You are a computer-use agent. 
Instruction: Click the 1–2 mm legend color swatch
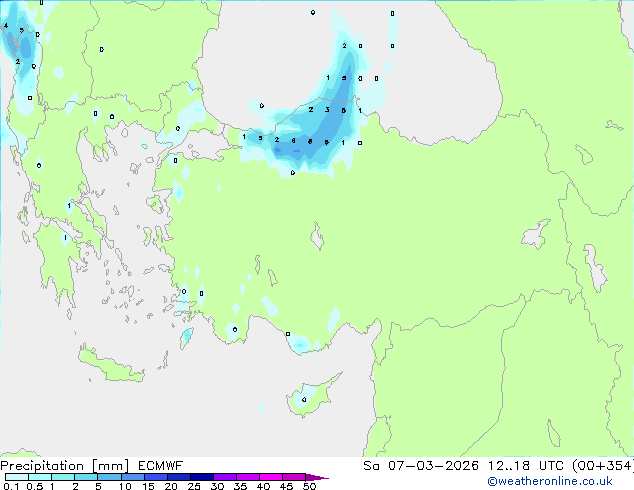[x=63, y=477]
